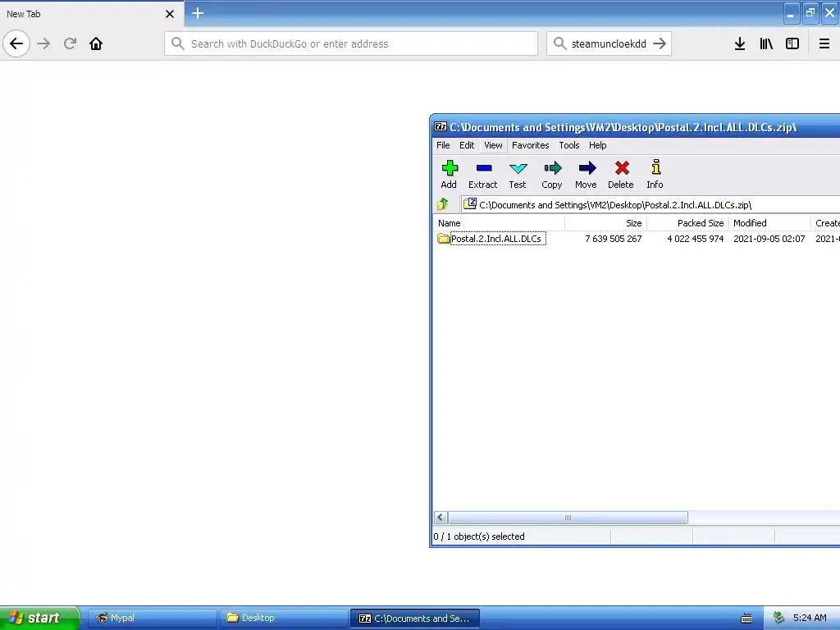Open the Edit menu in 7-Zip
The width and height of the screenshot is (840, 630).
pyautogui.click(x=467, y=145)
